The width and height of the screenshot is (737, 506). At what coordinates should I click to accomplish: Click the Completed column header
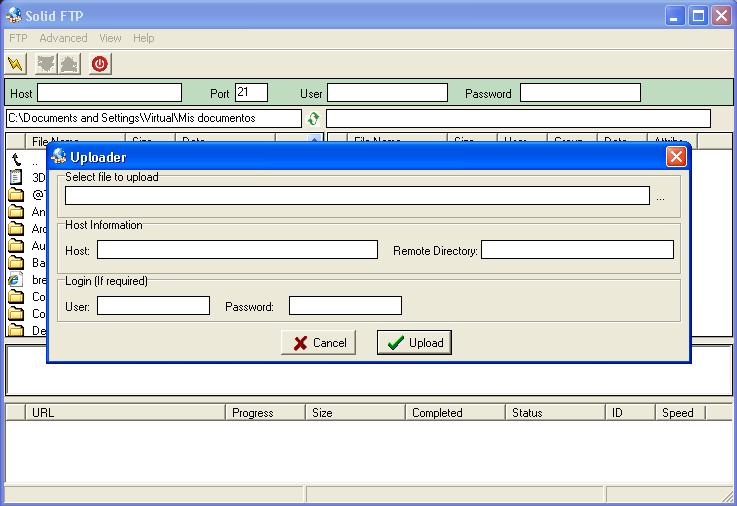[x=455, y=413]
